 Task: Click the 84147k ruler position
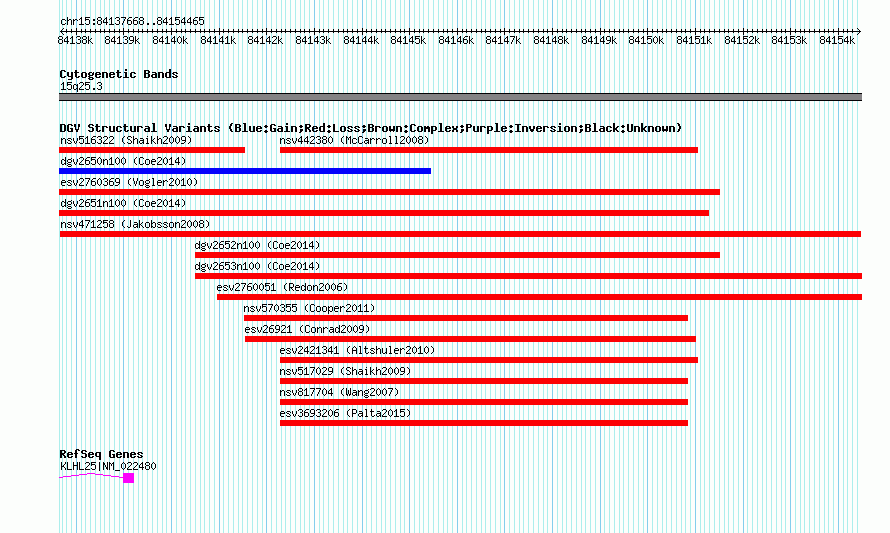tap(503, 40)
